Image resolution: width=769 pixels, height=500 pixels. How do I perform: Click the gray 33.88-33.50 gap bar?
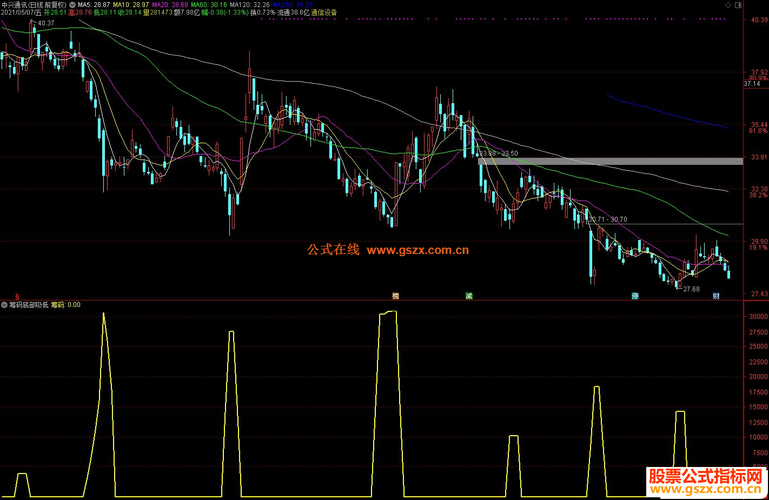coord(611,161)
